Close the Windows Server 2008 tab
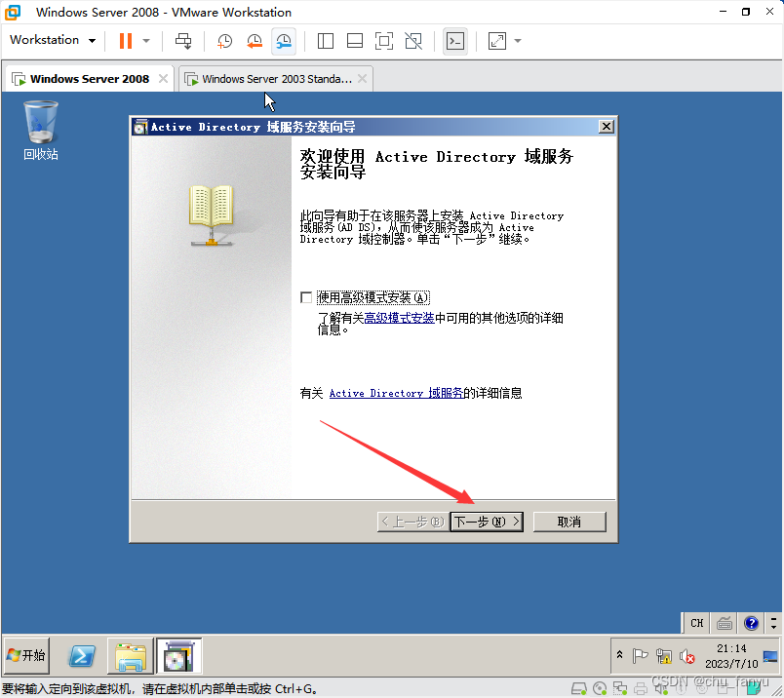Image resolution: width=784 pixels, height=698 pixels. (x=163, y=79)
